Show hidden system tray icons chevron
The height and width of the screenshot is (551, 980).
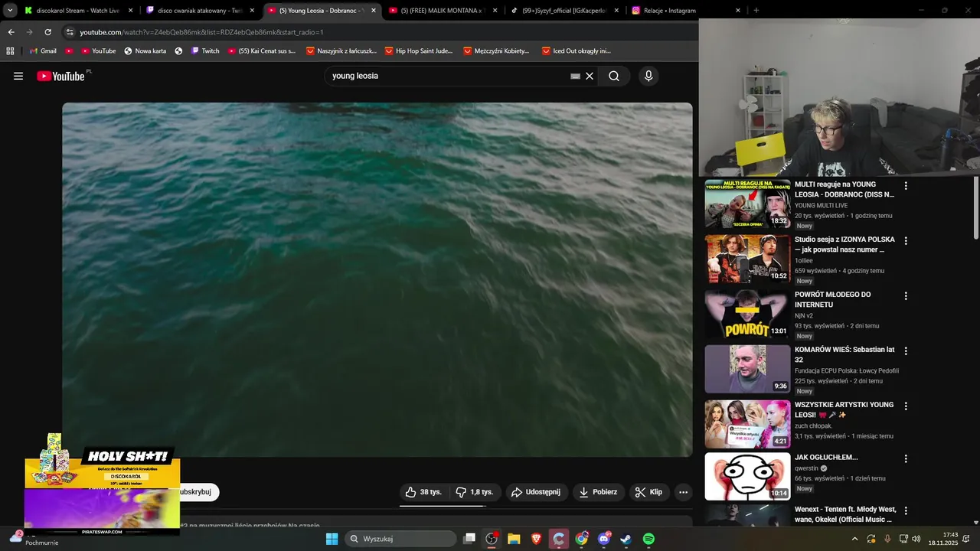click(x=854, y=539)
